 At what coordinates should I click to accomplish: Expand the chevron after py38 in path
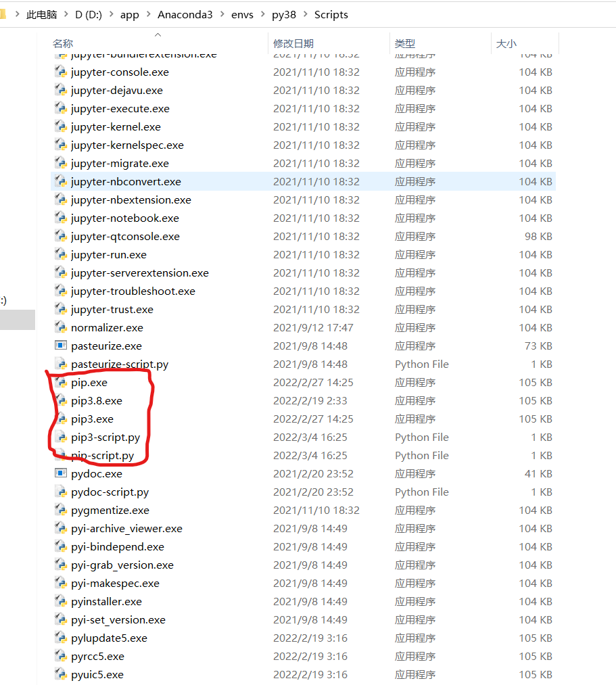(x=306, y=14)
